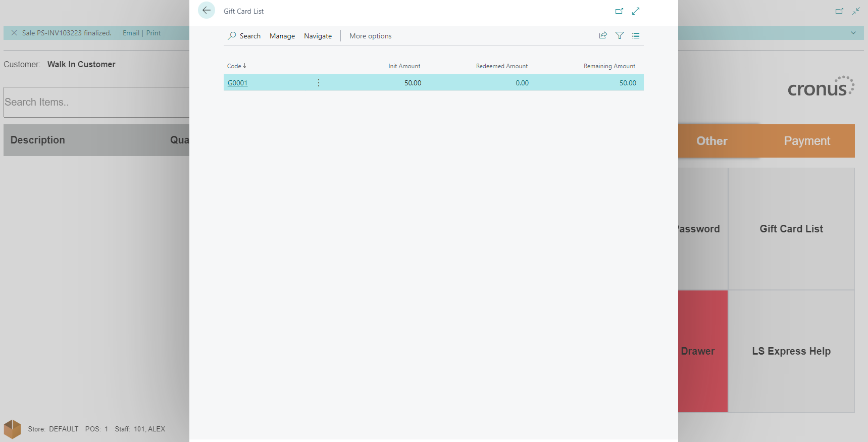Click the Email link in notification
The width and height of the screenshot is (868, 442).
tap(131, 33)
